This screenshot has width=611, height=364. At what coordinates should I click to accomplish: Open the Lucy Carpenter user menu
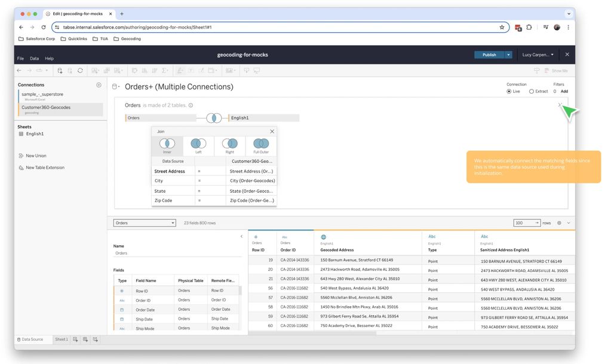click(x=538, y=55)
